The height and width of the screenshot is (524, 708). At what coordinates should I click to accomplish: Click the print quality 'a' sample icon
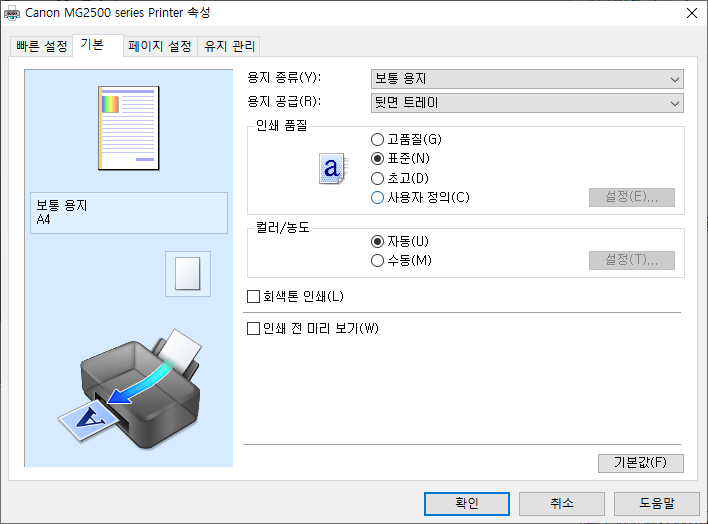(x=334, y=168)
